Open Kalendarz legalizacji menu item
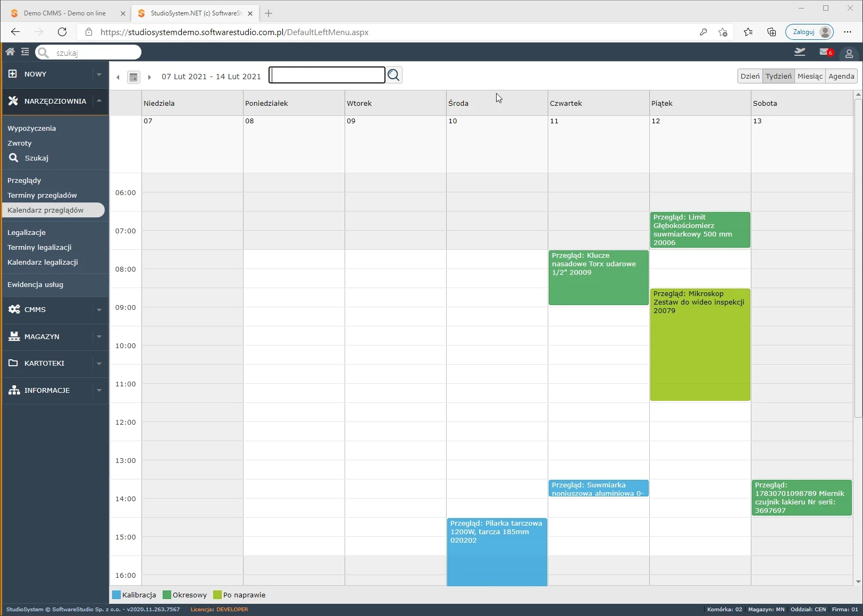863x616 pixels. click(x=43, y=262)
